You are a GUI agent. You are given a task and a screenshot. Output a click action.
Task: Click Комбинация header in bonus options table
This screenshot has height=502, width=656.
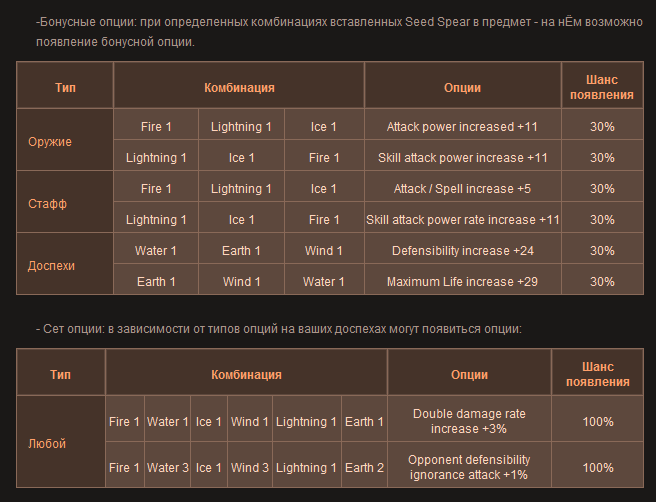[239, 88]
